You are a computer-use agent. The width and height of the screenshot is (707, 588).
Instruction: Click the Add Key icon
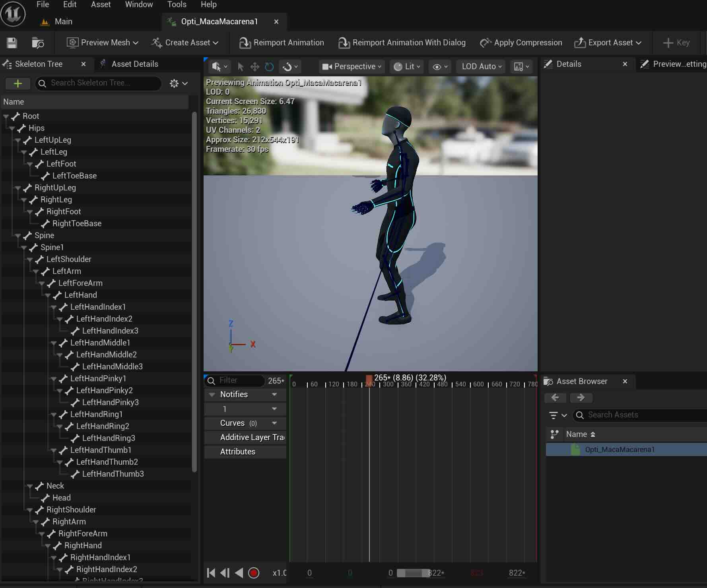[676, 43]
